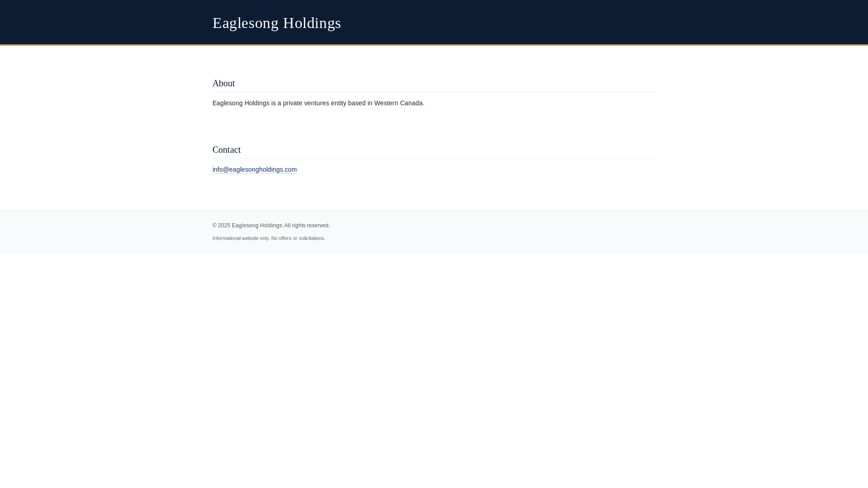Select the About section heading
Screen dimensions: 868x488
tap(224, 83)
